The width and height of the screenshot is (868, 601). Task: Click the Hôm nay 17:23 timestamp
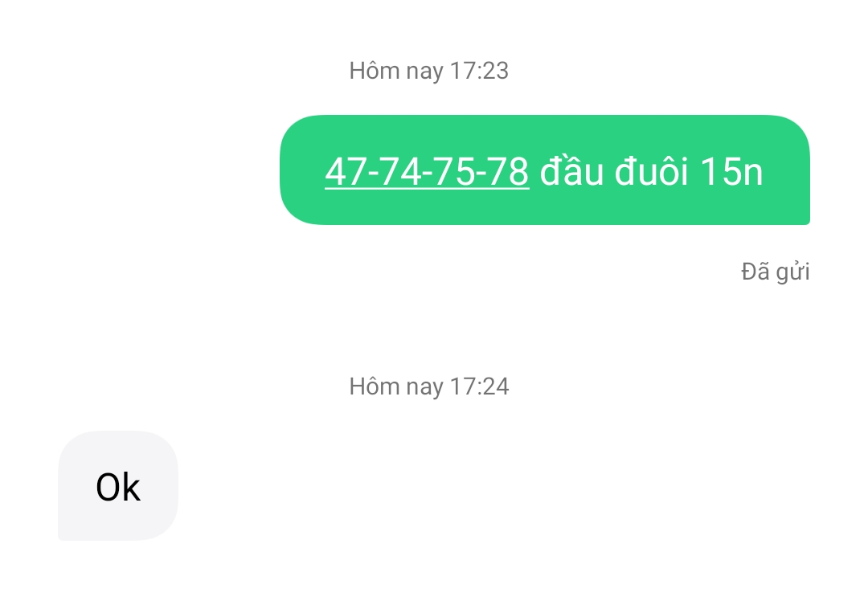429,71
